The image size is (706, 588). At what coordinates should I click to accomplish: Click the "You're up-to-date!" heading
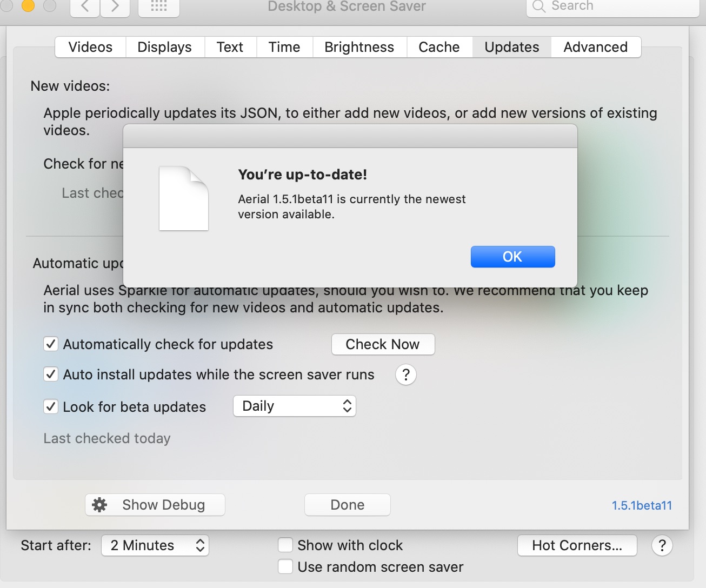303,175
